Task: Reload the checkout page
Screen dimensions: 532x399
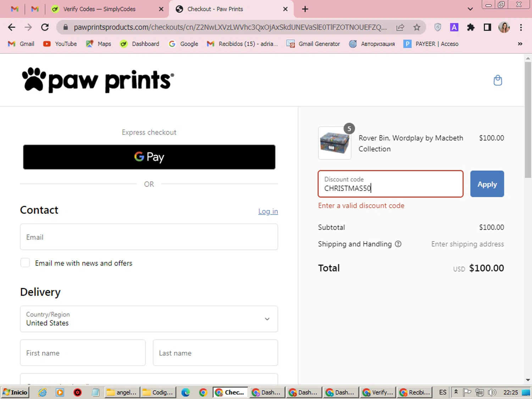Action: [x=45, y=27]
